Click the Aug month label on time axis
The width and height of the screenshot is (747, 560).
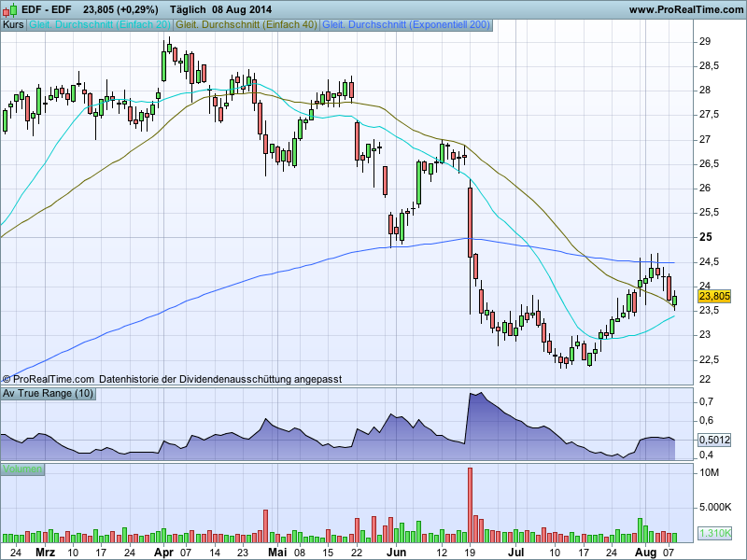(646, 553)
